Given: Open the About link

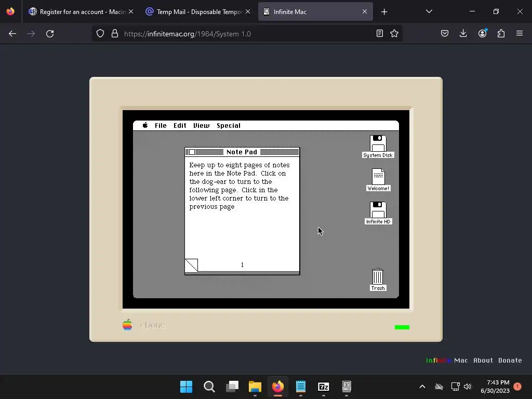Looking at the screenshot, I should [x=483, y=361].
